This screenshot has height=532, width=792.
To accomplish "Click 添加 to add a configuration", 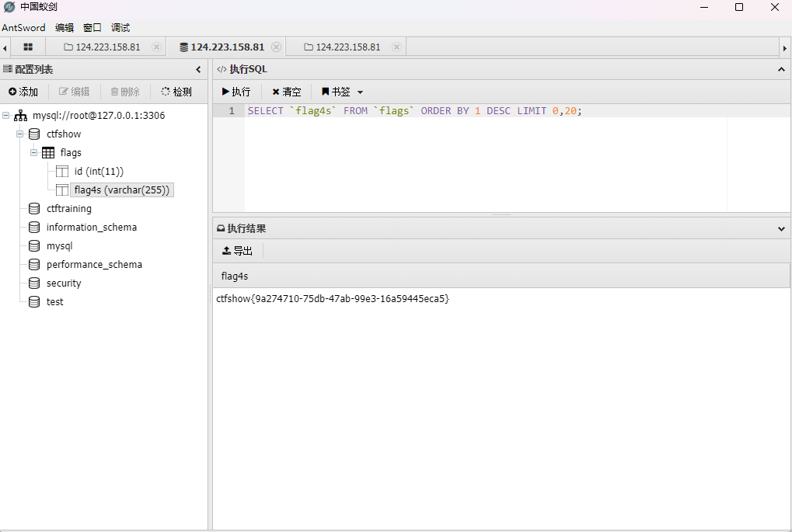I will (x=23, y=92).
